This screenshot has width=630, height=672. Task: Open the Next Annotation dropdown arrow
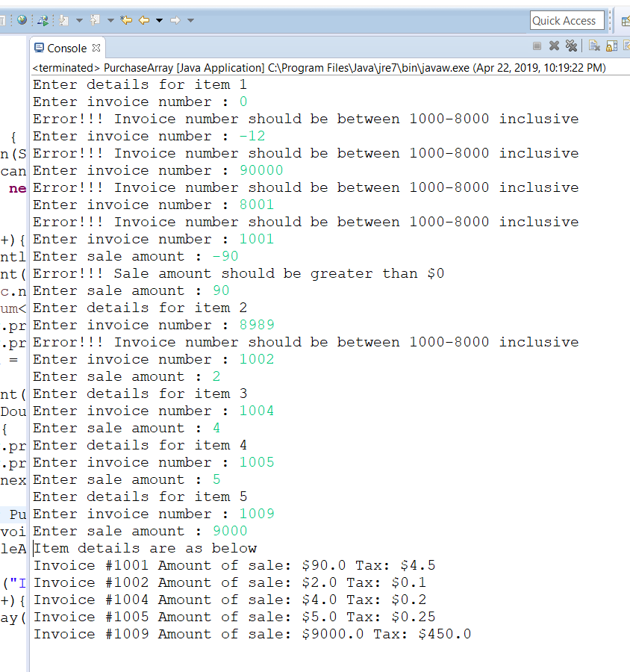79,19
